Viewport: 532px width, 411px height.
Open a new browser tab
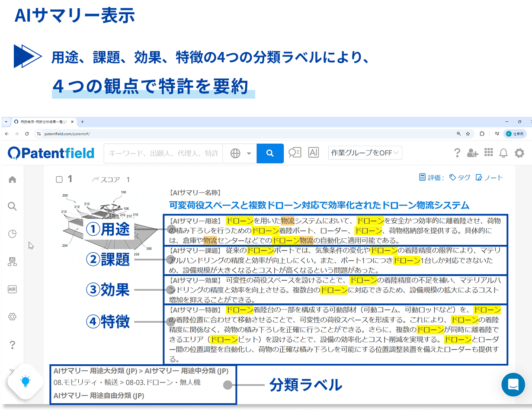(83, 122)
